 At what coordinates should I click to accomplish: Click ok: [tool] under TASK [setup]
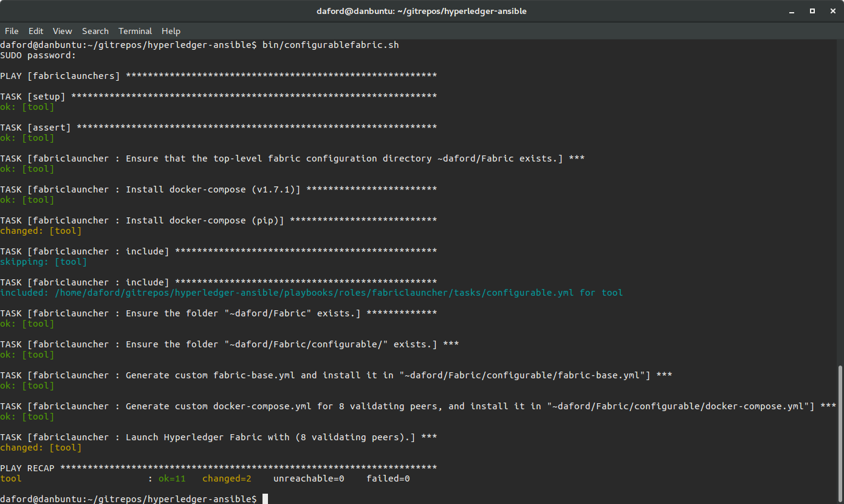(x=27, y=107)
